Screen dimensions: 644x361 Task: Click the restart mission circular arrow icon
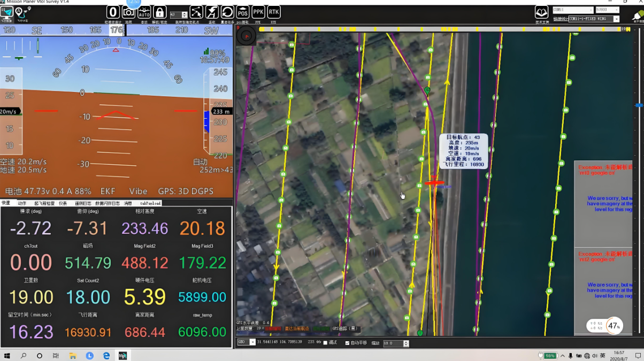tap(227, 12)
